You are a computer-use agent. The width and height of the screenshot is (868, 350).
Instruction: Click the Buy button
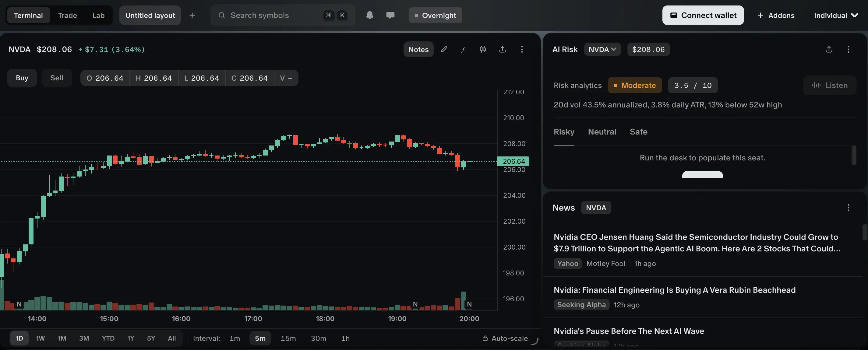[22, 78]
